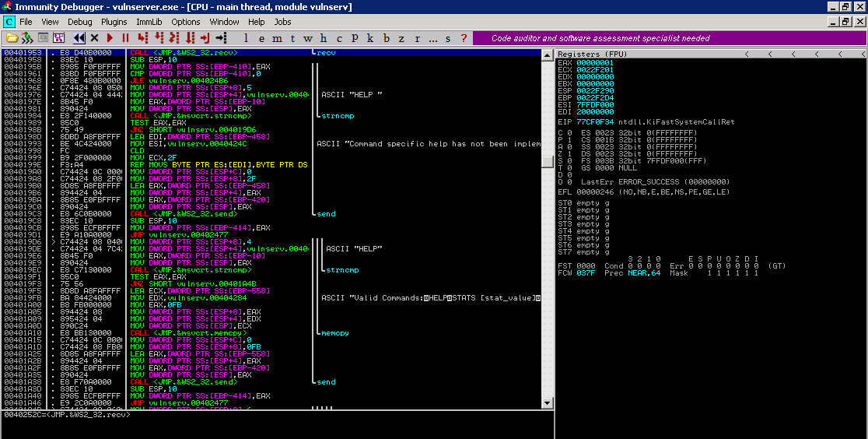Screen dimensions: 868x439
Task: Open the View menu
Action: [50, 22]
